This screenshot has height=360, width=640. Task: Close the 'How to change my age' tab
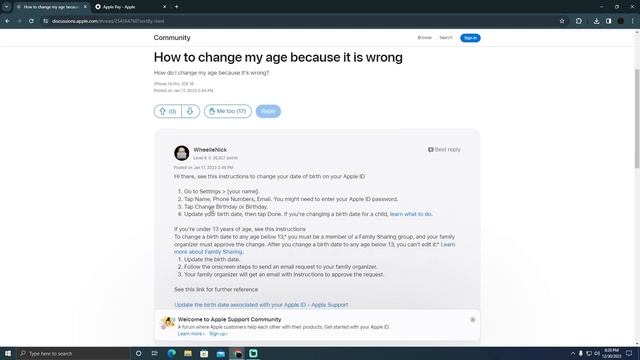coord(85,7)
